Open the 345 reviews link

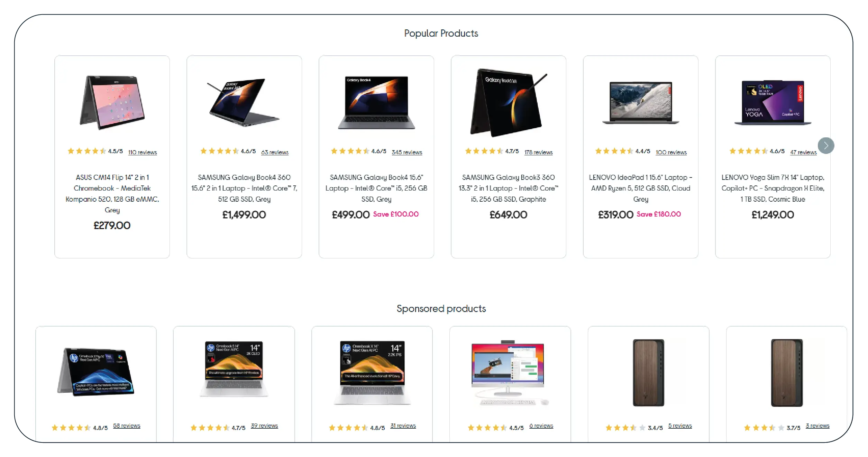click(407, 152)
